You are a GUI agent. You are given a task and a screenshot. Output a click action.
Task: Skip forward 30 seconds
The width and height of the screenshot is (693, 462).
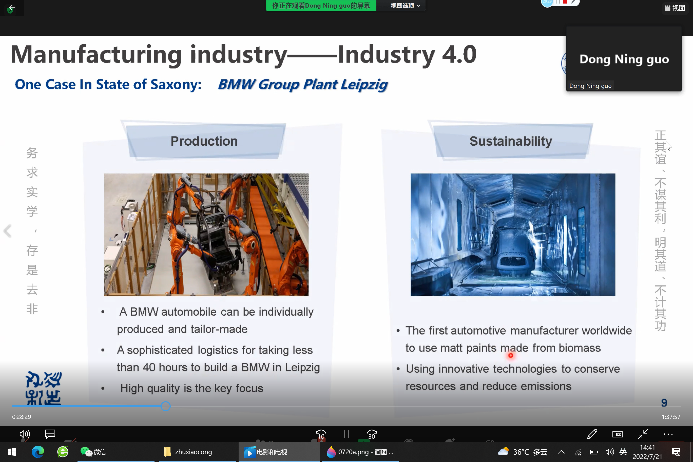point(372,434)
